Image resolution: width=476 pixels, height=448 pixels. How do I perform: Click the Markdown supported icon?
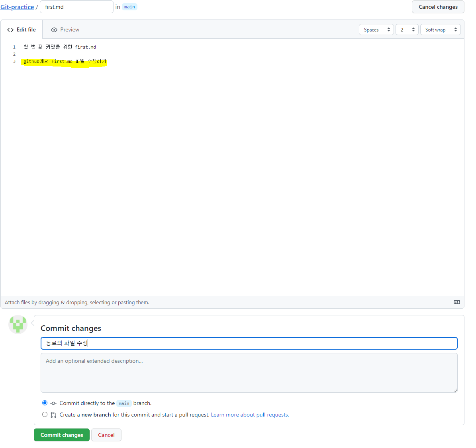pos(456,302)
